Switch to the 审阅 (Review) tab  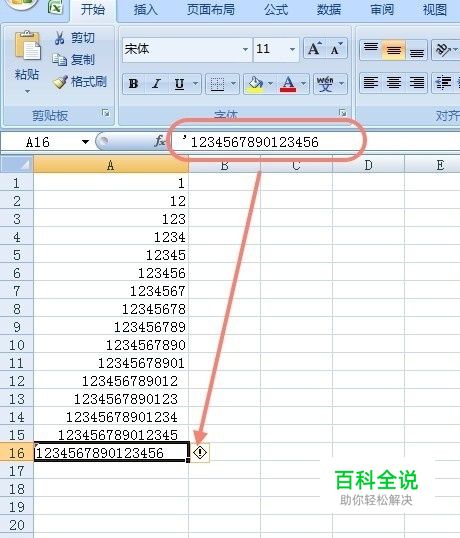pyautogui.click(x=382, y=9)
